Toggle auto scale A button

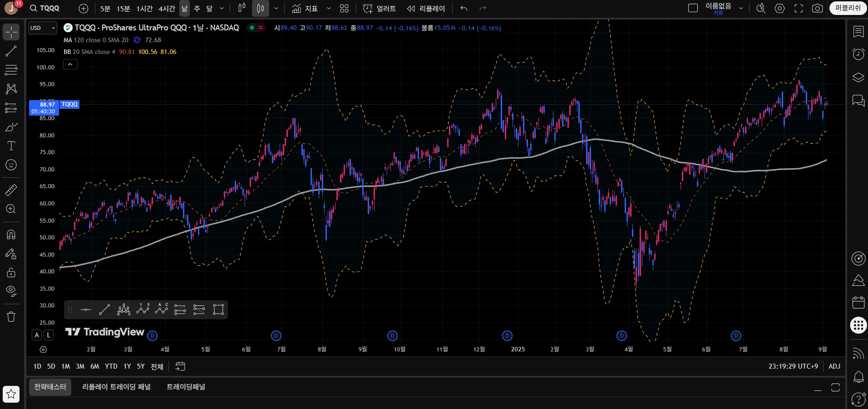point(37,335)
